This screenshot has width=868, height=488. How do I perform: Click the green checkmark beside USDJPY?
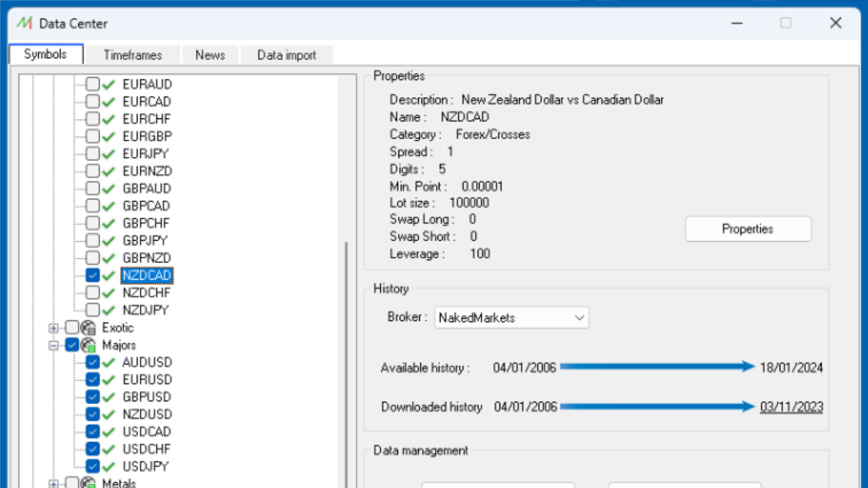[x=108, y=466]
